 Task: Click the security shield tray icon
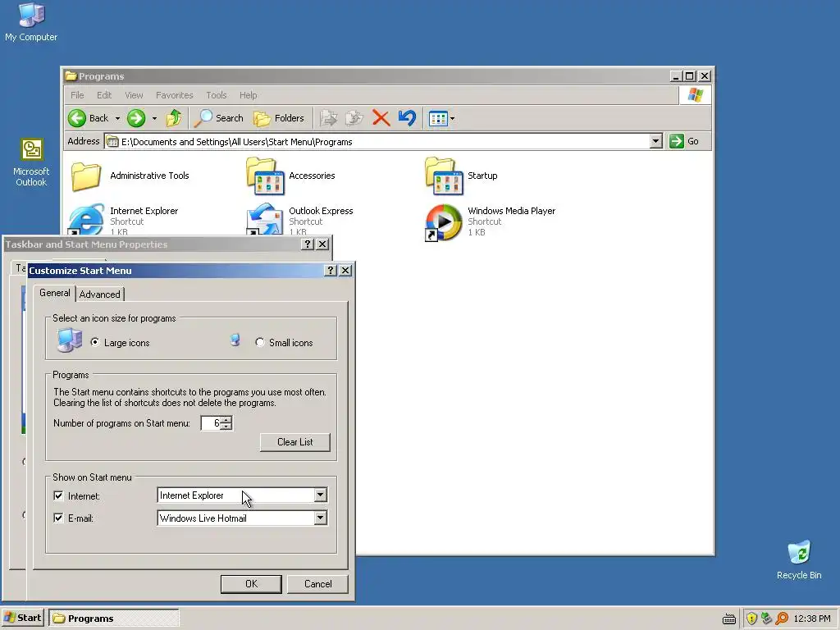coord(751,619)
